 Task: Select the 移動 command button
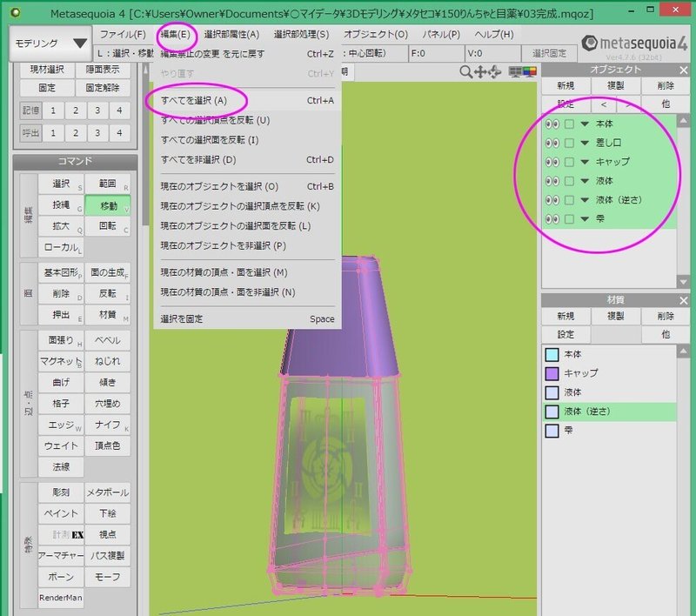(107, 206)
